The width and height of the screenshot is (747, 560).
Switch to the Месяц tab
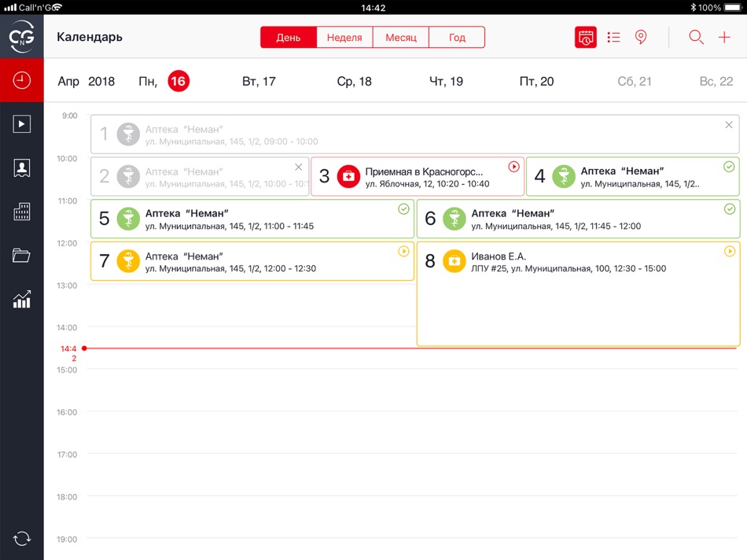click(401, 37)
